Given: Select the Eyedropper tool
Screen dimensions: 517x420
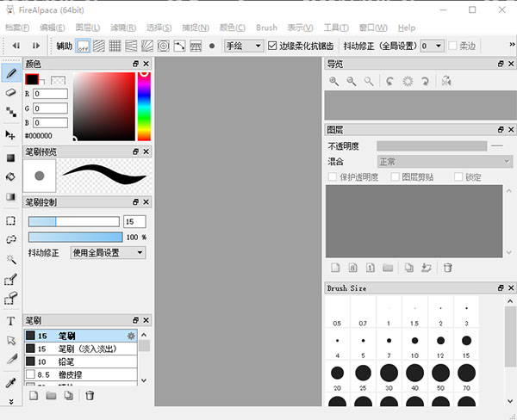Looking at the screenshot, I should click(10, 382).
